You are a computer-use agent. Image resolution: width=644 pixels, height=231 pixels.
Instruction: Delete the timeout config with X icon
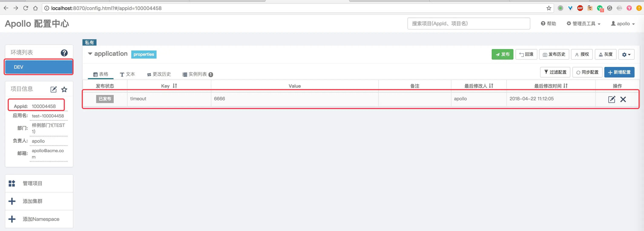623,99
